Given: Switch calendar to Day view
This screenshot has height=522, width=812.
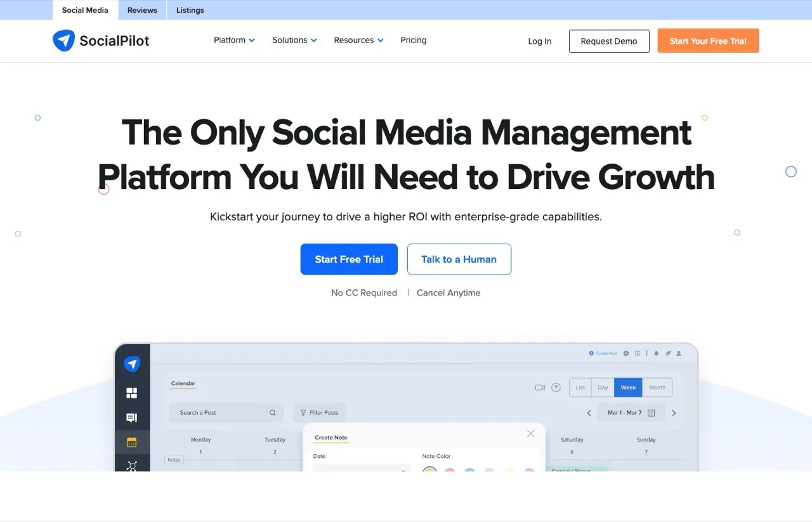Looking at the screenshot, I should pyautogui.click(x=603, y=388).
